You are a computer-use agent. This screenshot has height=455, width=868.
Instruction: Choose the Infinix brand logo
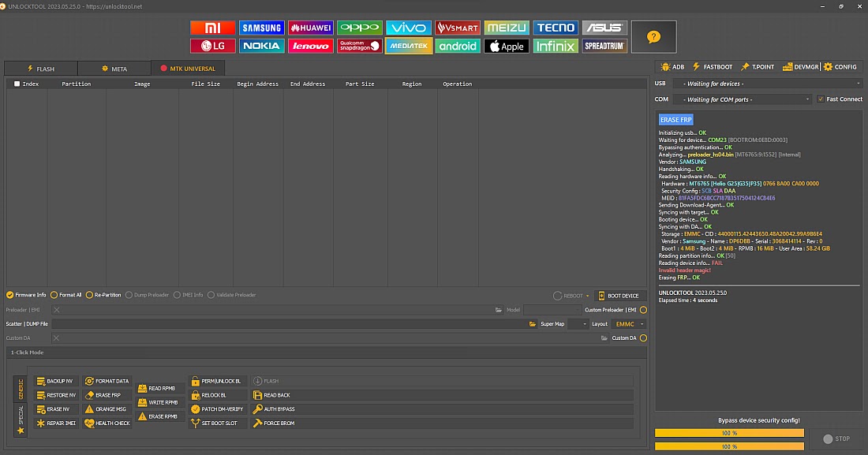[556, 46]
